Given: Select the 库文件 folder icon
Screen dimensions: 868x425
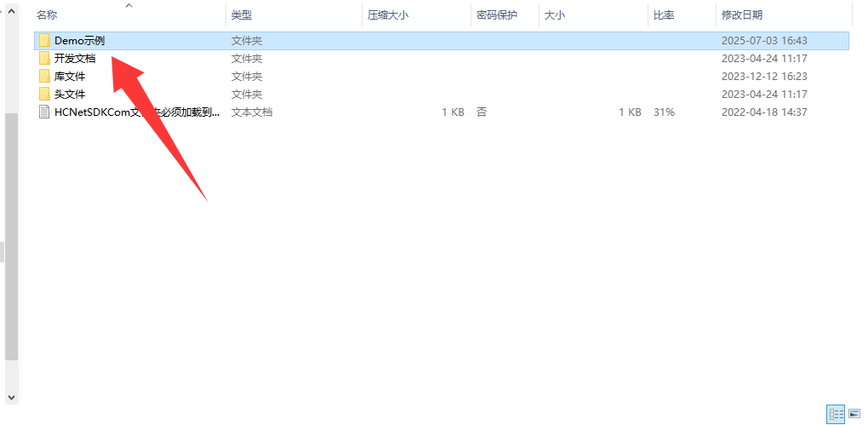Looking at the screenshot, I should (x=44, y=77).
